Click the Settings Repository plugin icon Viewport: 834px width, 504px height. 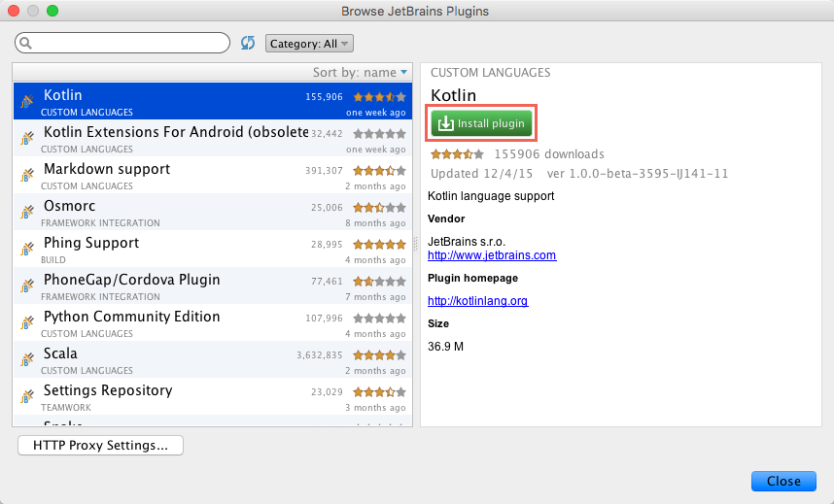pos(27,396)
